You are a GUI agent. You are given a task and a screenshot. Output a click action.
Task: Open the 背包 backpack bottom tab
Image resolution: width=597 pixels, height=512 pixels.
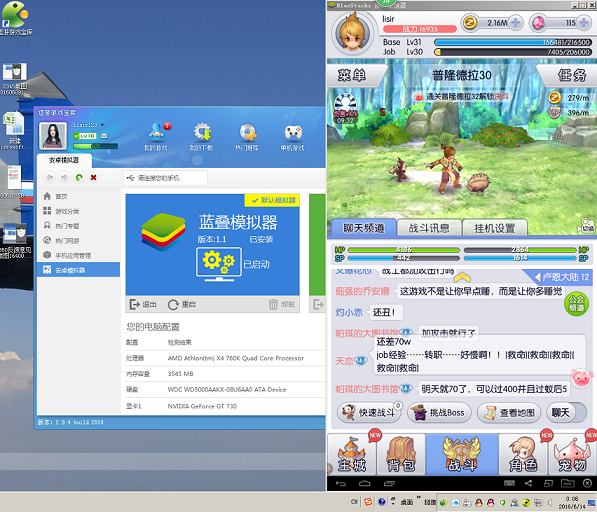pos(401,455)
